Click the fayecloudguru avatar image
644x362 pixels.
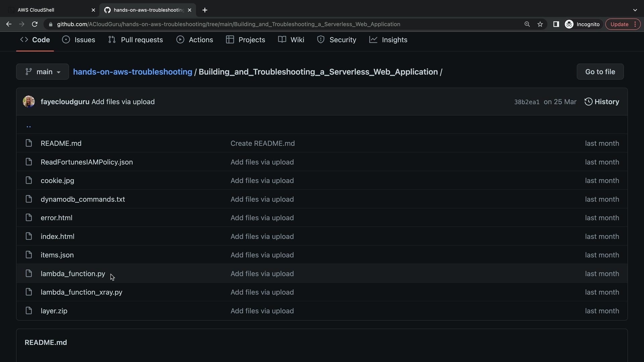click(x=29, y=102)
